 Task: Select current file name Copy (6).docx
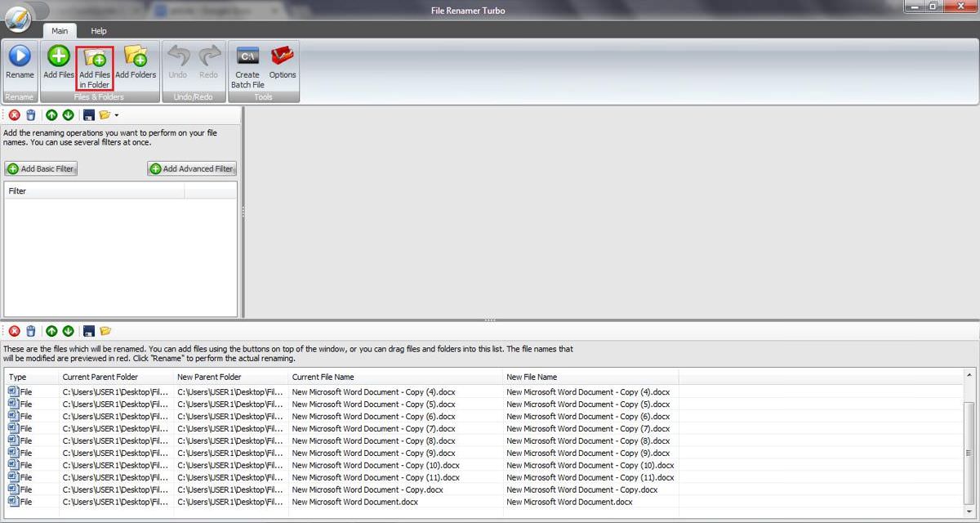(x=373, y=417)
